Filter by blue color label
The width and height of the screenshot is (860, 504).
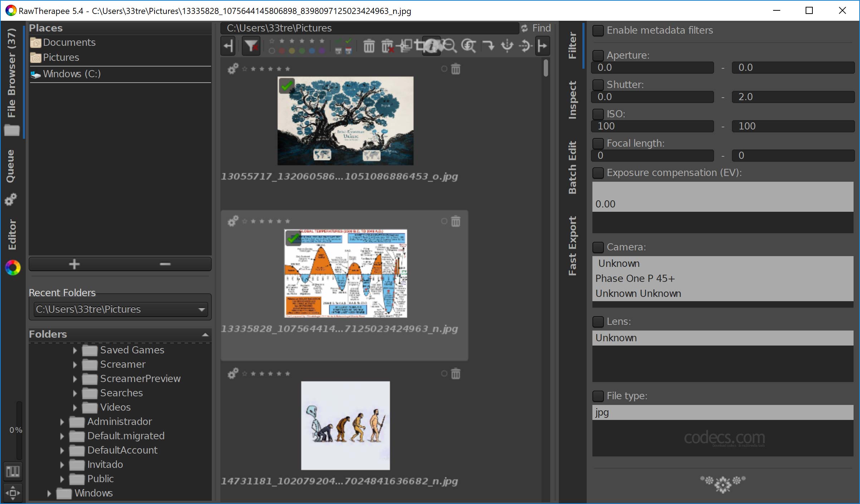[x=312, y=51]
